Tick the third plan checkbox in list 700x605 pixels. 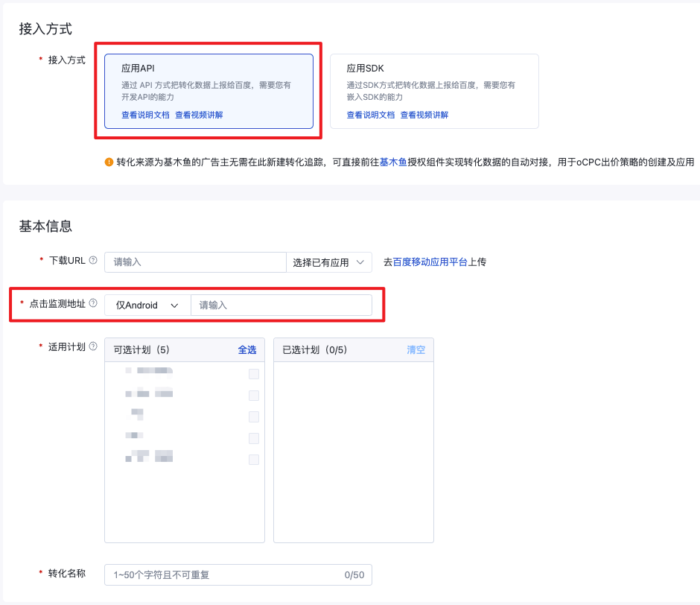click(254, 416)
